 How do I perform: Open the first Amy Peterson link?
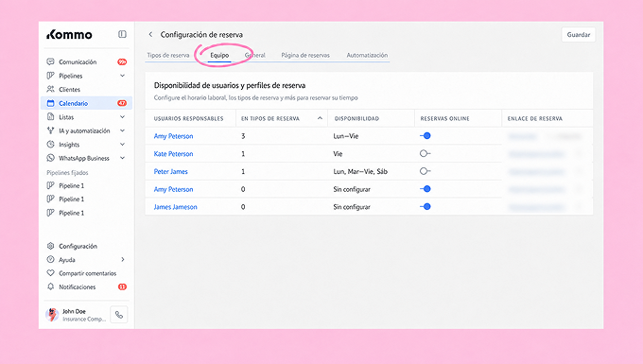pos(173,136)
